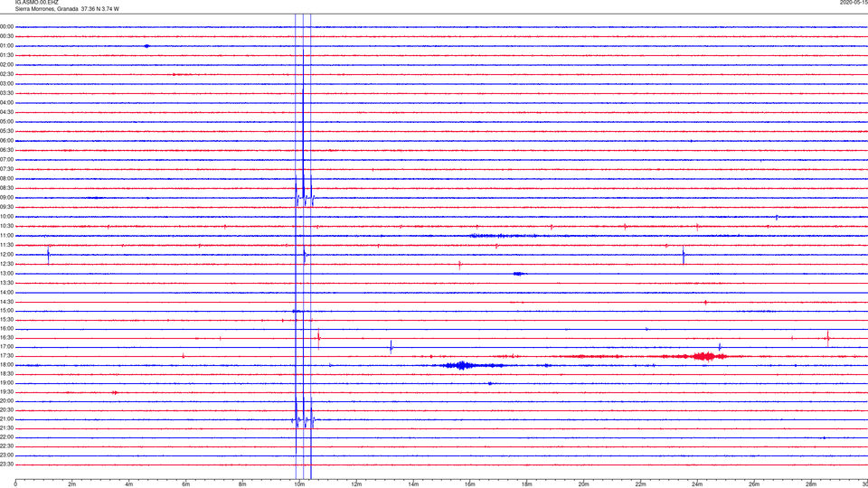The width and height of the screenshot is (868, 488).
Task: Click the station code IG.ASMO.00.EHZ header
Action: coord(36,2)
